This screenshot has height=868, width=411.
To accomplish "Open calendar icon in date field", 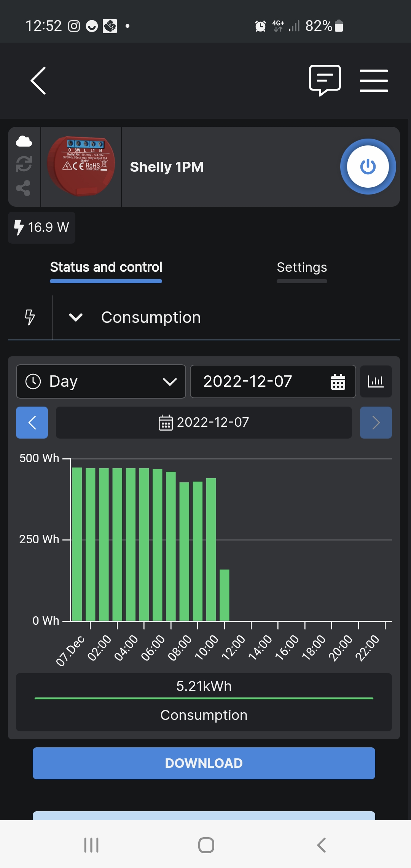I will point(338,382).
